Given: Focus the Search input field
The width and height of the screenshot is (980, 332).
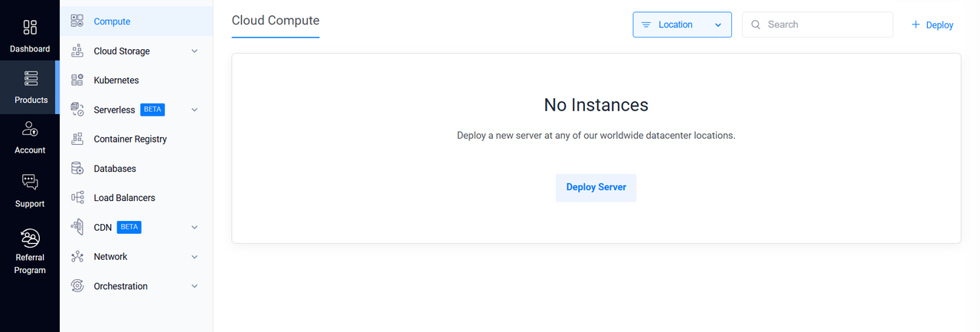Looking at the screenshot, I should pyautogui.click(x=818, y=25).
